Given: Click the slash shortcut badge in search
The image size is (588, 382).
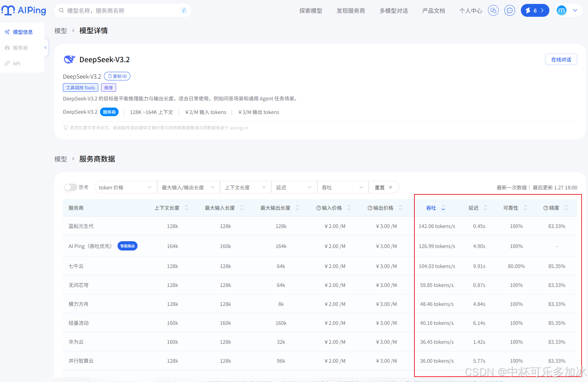Looking at the screenshot, I should (184, 10).
